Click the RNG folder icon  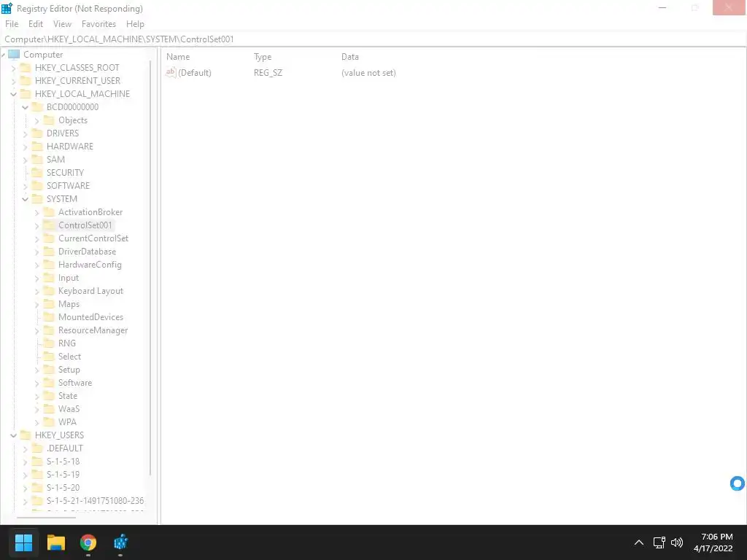(49, 343)
